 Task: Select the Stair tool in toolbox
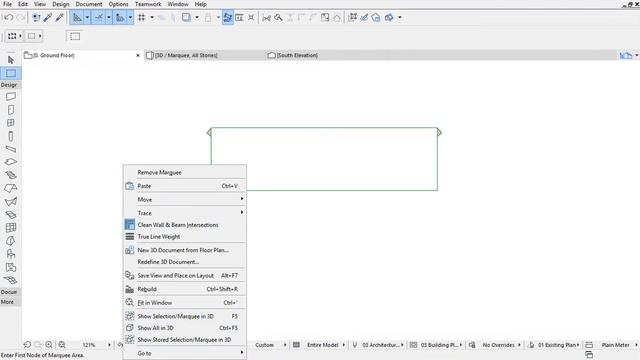[11, 175]
